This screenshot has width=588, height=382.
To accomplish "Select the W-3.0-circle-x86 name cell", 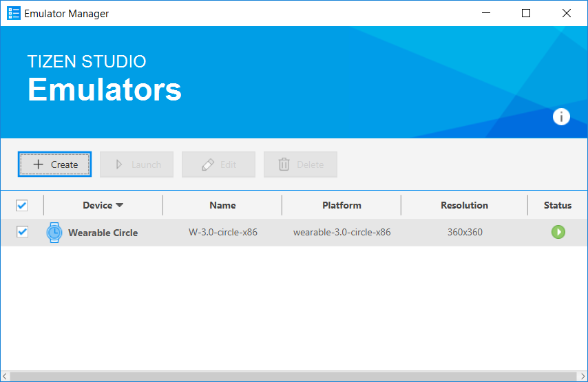I will tap(223, 233).
